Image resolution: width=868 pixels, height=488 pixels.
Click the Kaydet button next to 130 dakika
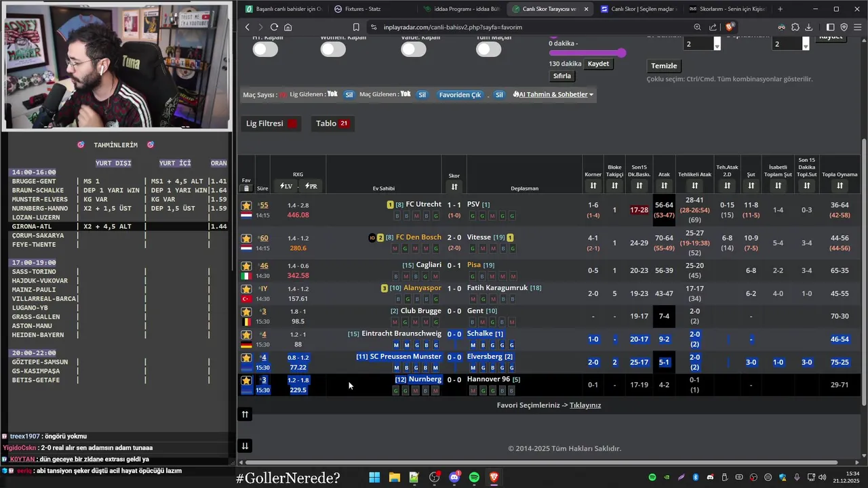(598, 64)
